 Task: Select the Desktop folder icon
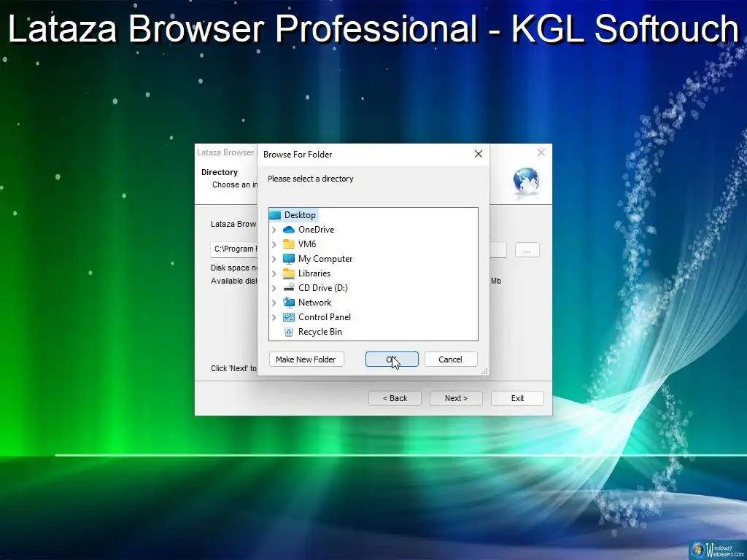coord(275,215)
